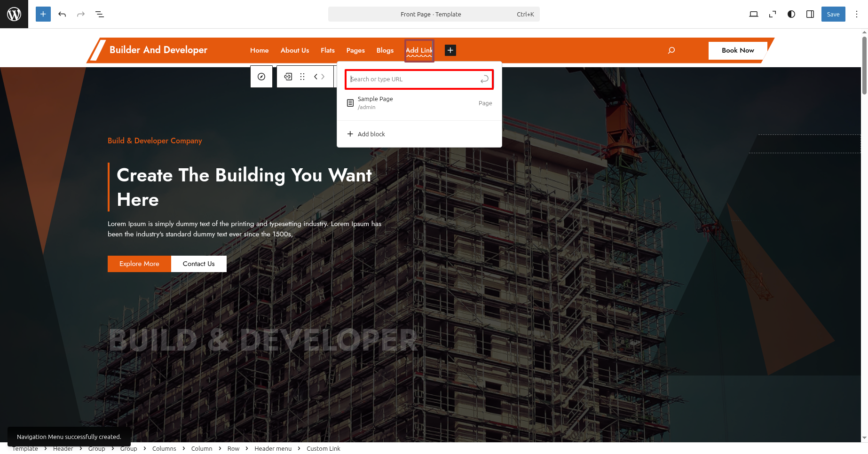Click the header search magnifier icon

pyautogui.click(x=671, y=50)
